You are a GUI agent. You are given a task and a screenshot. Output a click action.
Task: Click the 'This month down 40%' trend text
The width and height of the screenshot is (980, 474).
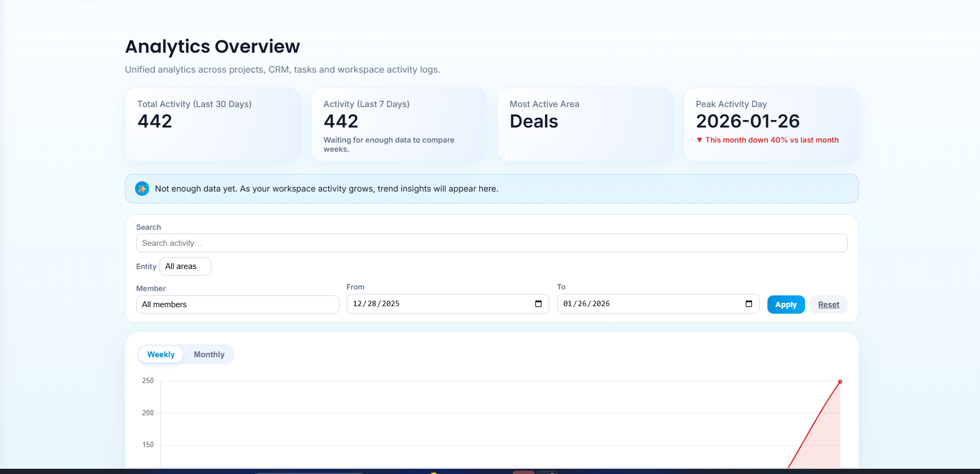[772, 140]
